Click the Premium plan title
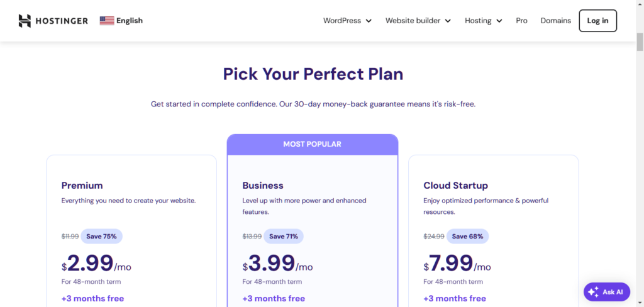Screen dimensions: 644x307 (x=82, y=186)
